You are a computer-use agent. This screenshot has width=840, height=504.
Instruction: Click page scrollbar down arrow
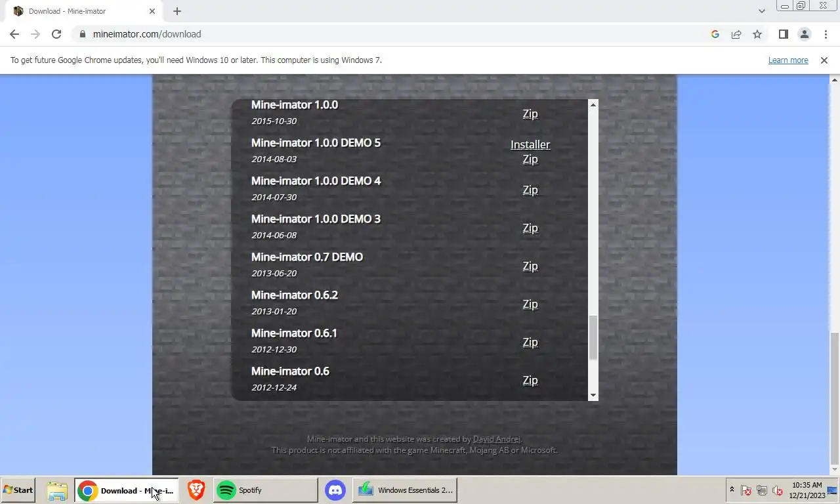pyautogui.click(x=835, y=471)
